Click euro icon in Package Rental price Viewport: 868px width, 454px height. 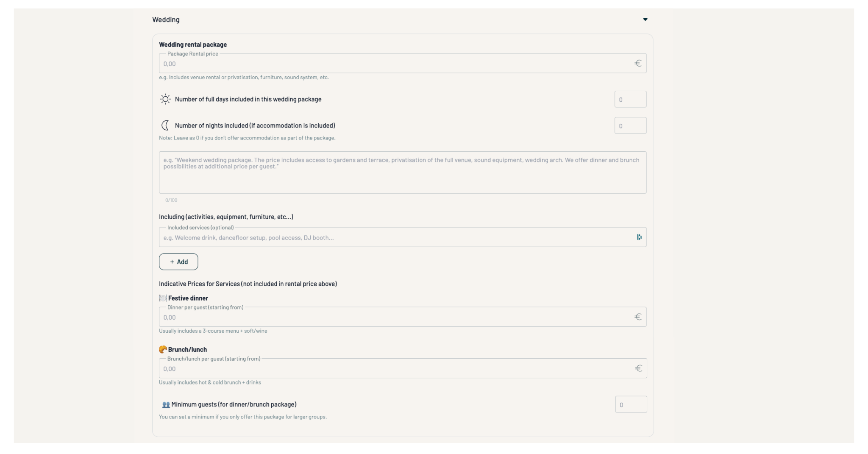638,64
